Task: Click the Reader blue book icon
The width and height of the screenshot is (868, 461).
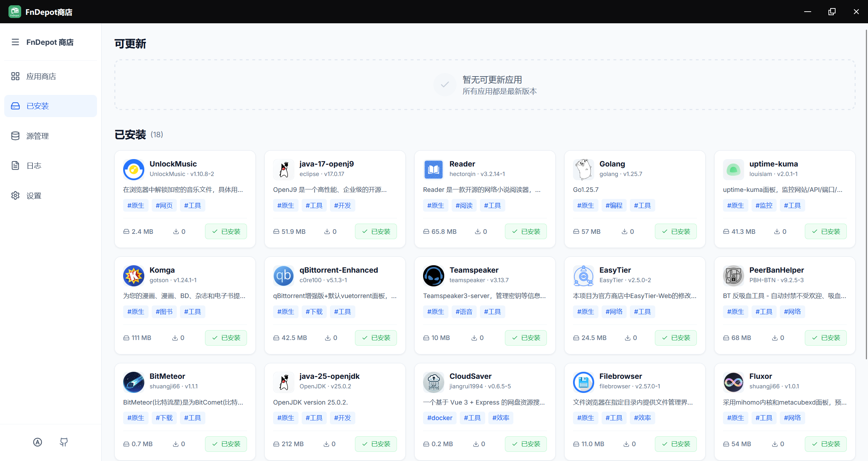Action: (433, 169)
